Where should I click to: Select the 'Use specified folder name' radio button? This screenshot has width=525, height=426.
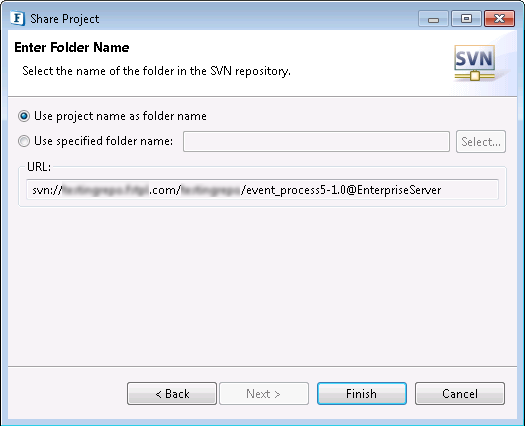[24, 141]
